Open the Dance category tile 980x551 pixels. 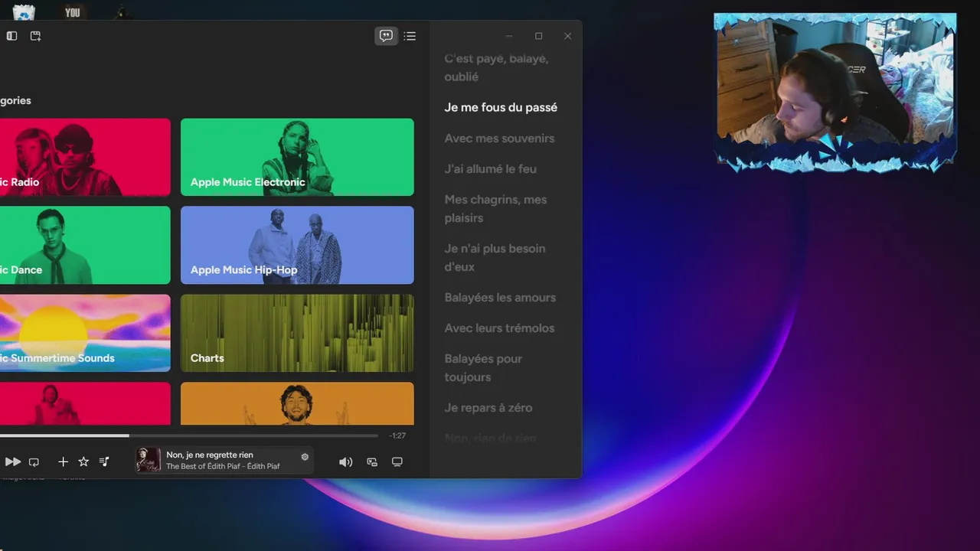pos(85,245)
